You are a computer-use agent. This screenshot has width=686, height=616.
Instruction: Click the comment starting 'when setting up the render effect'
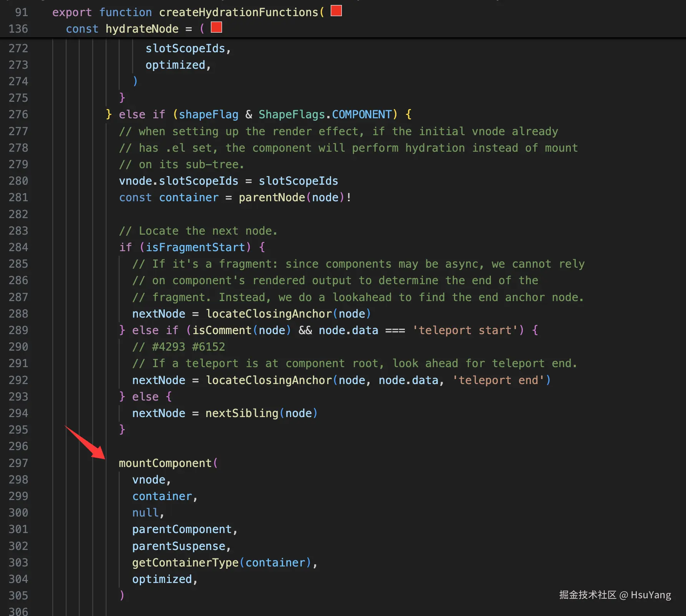point(338,131)
